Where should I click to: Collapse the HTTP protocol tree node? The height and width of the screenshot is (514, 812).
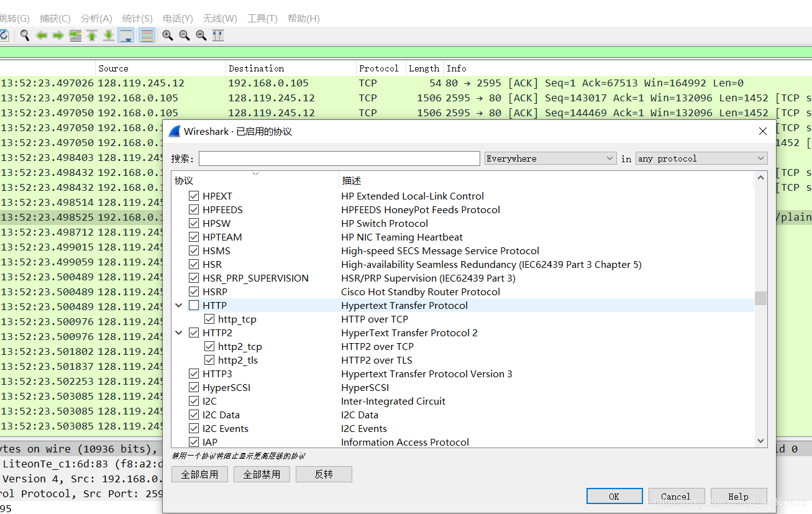179,305
